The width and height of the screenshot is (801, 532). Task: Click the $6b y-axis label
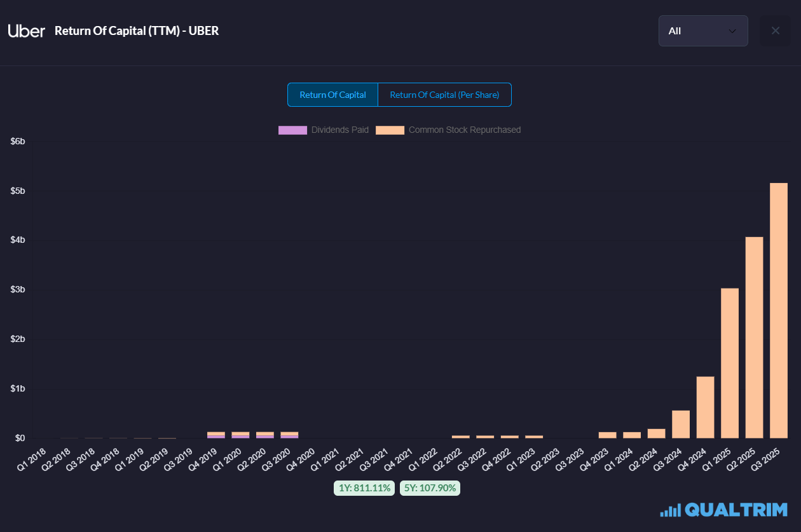click(18, 141)
